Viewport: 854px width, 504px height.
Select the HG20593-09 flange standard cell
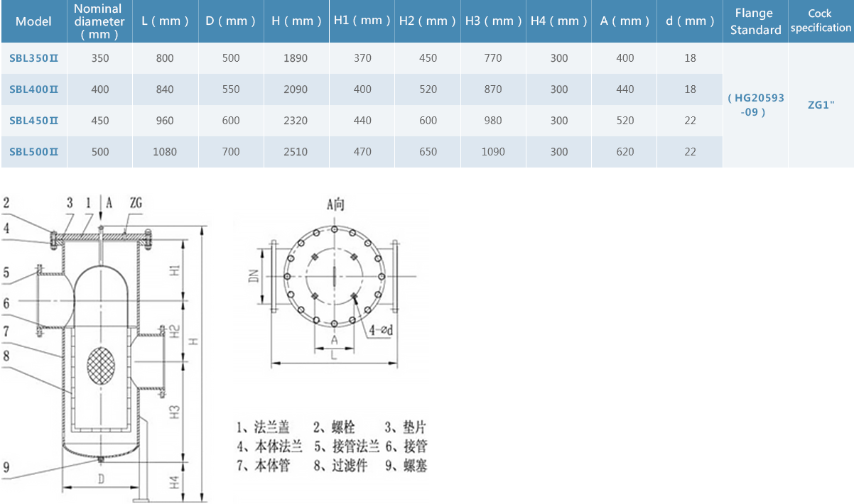[x=755, y=105]
